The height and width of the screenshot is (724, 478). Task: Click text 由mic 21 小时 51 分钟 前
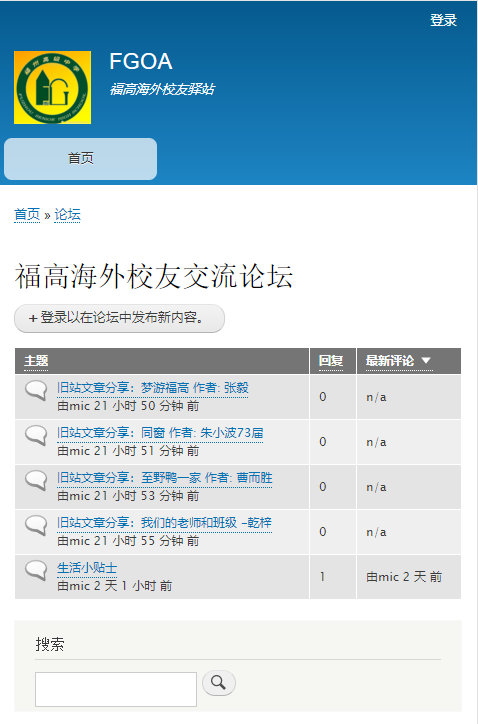coord(128,451)
